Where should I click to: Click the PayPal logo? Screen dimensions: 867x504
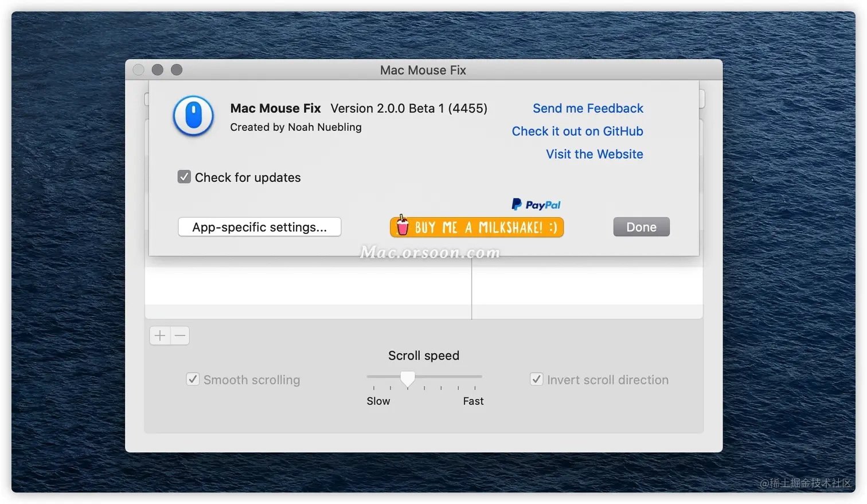[536, 205]
